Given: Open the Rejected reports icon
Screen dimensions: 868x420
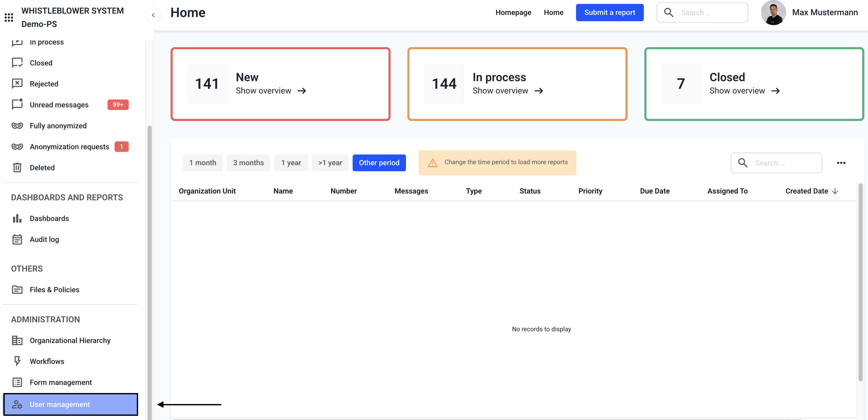Looking at the screenshot, I should (x=17, y=84).
